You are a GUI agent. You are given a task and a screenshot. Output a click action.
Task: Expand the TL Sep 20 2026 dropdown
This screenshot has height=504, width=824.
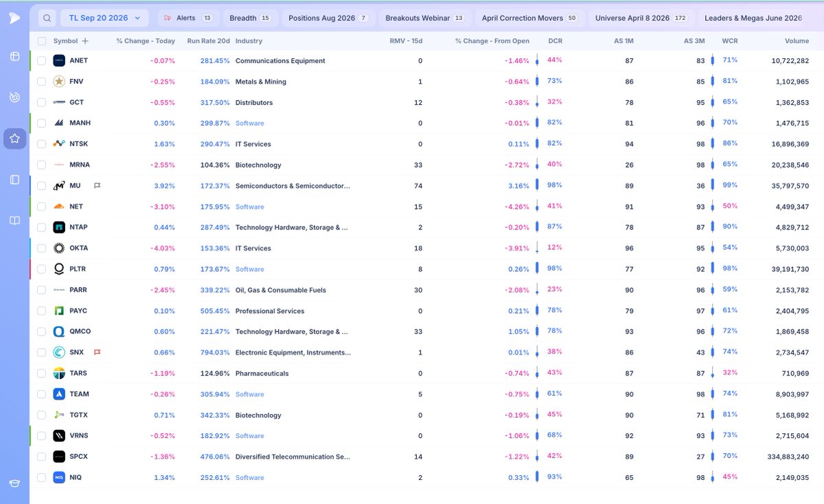pos(104,18)
